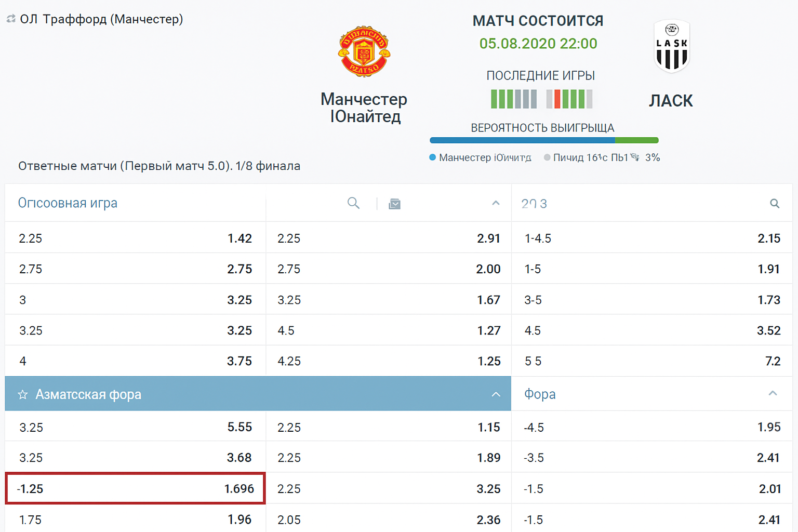
Task: Click the magnifier icon left of the envelope icon
Action: [x=353, y=203]
